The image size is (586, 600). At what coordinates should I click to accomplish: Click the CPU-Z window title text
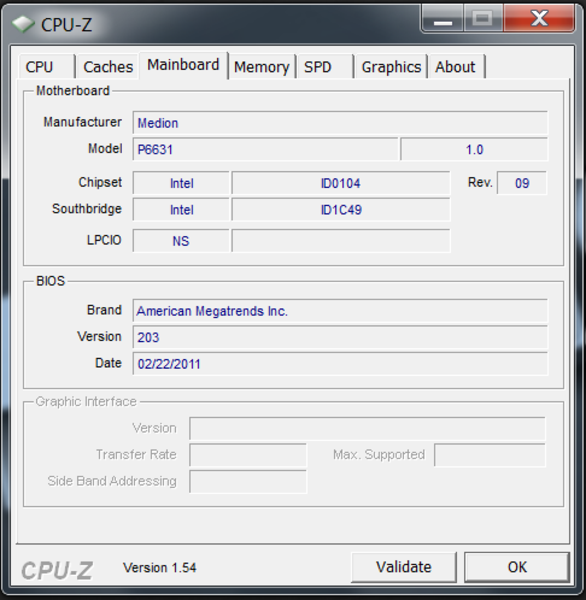coord(67,25)
